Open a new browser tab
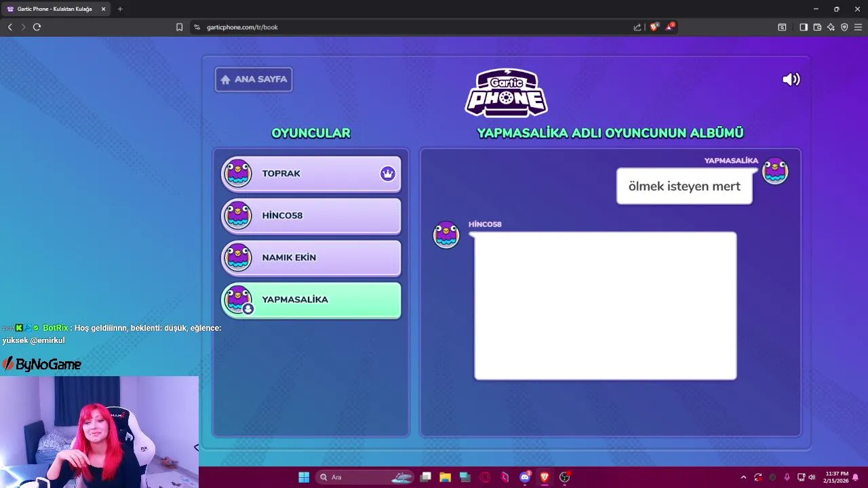 [x=120, y=9]
